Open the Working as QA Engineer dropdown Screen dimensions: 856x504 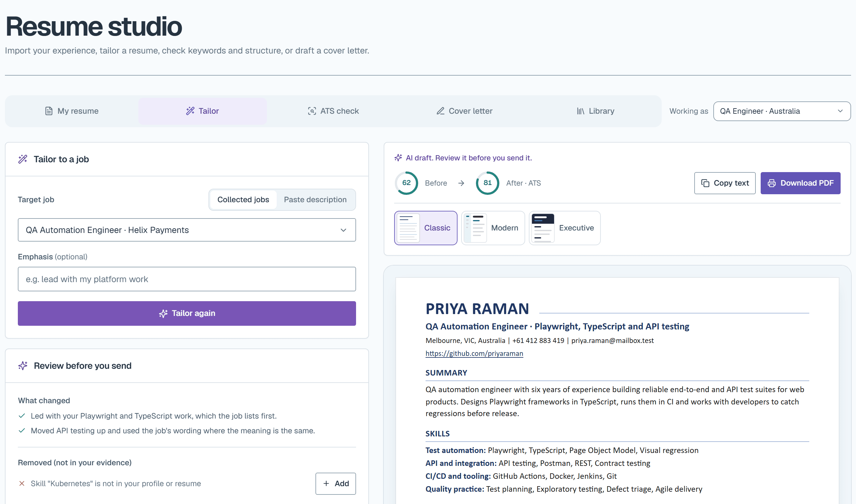point(782,111)
